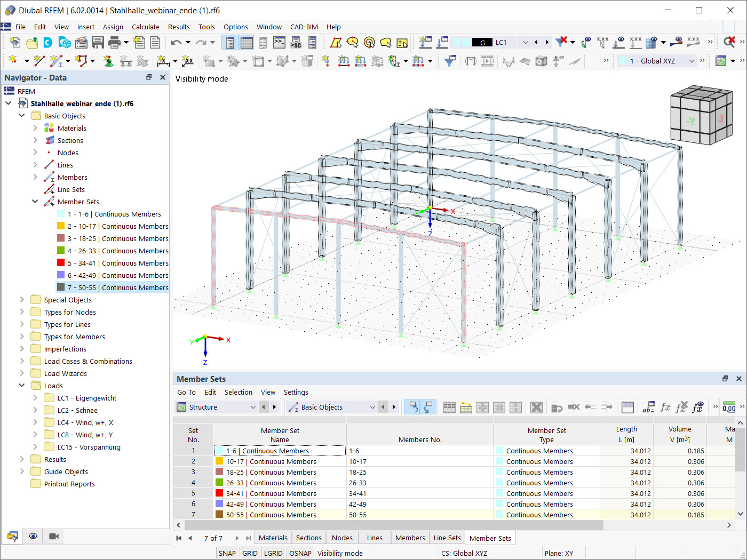The height and width of the screenshot is (560, 747).
Task: Expand the Special Objects folder
Action: [x=22, y=300]
